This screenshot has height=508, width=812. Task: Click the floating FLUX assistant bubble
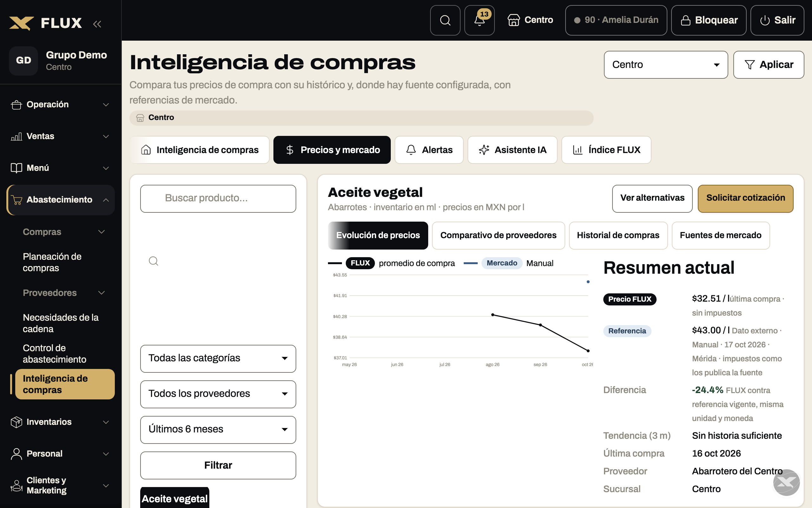click(x=786, y=483)
